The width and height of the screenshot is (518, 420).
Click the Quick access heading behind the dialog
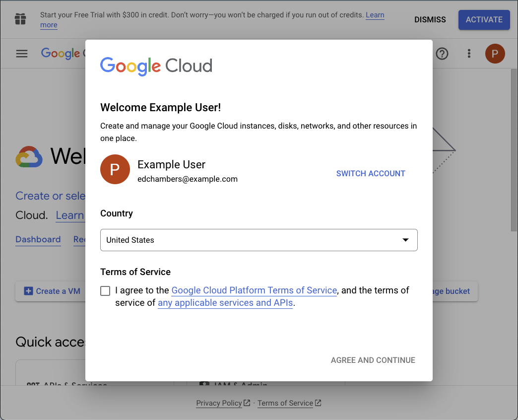(x=50, y=342)
